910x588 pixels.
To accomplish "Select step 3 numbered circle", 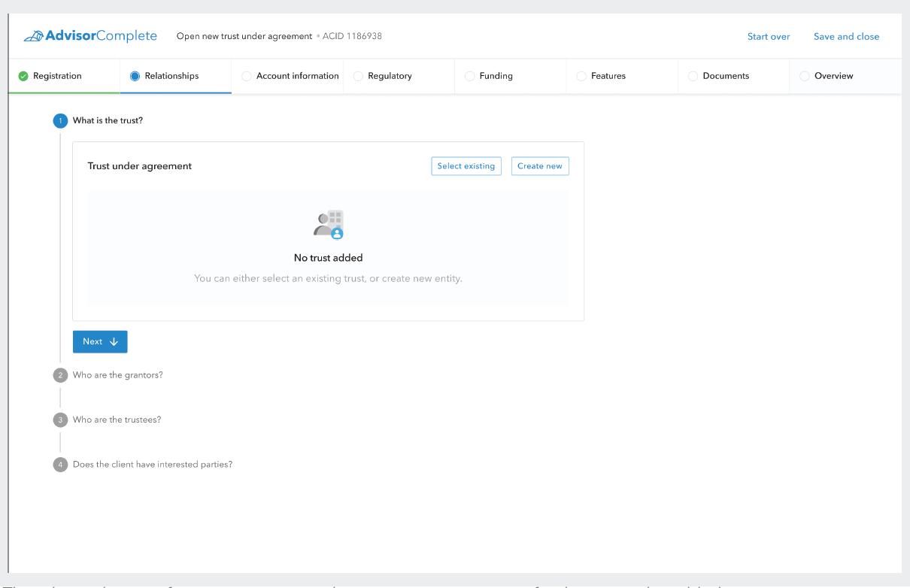I will pos(60,420).
